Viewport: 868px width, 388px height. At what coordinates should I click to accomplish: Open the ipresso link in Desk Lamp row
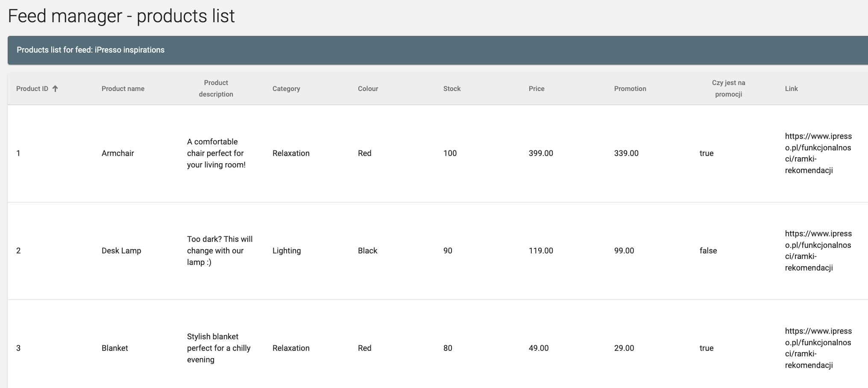(x=818, y=250)
